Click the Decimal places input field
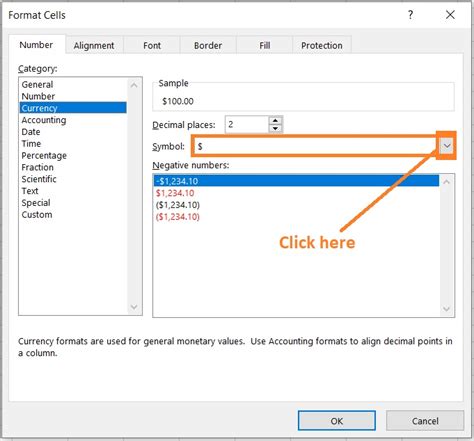Image resolution: width=474 pixels, height=441 pixels. click(247, 125)
